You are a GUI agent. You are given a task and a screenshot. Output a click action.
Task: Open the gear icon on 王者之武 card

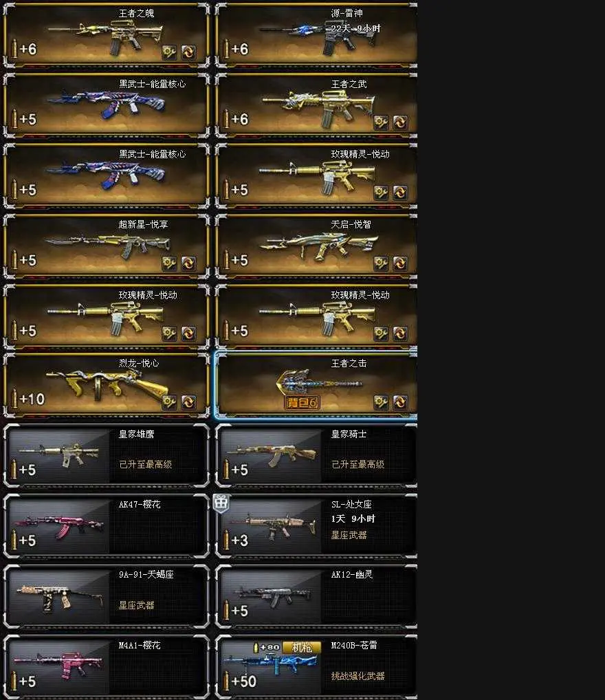point(381,122)
